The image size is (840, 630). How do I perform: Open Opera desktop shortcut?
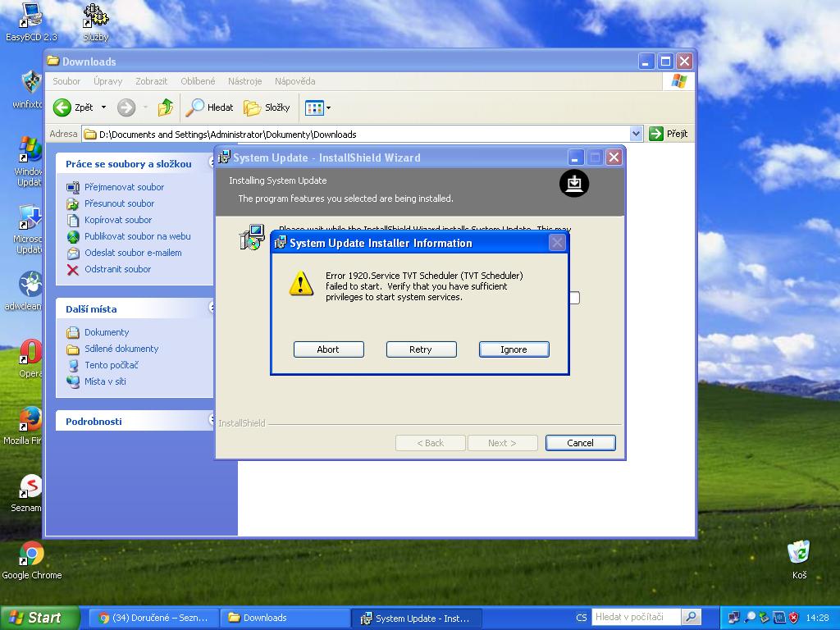(x=30, y=359)
